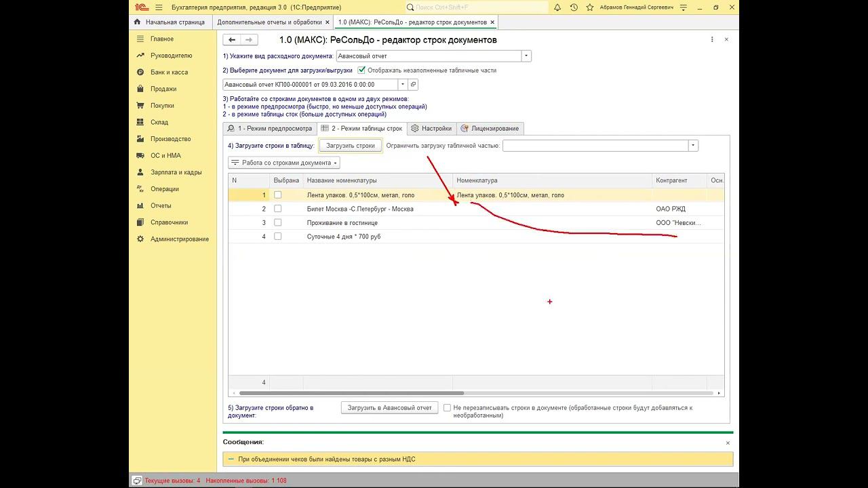The height and width of the screenshot is (488, 868).
Task: Enable Не перезаписывать строки в документе checkbox
Action: pos(447,408)
